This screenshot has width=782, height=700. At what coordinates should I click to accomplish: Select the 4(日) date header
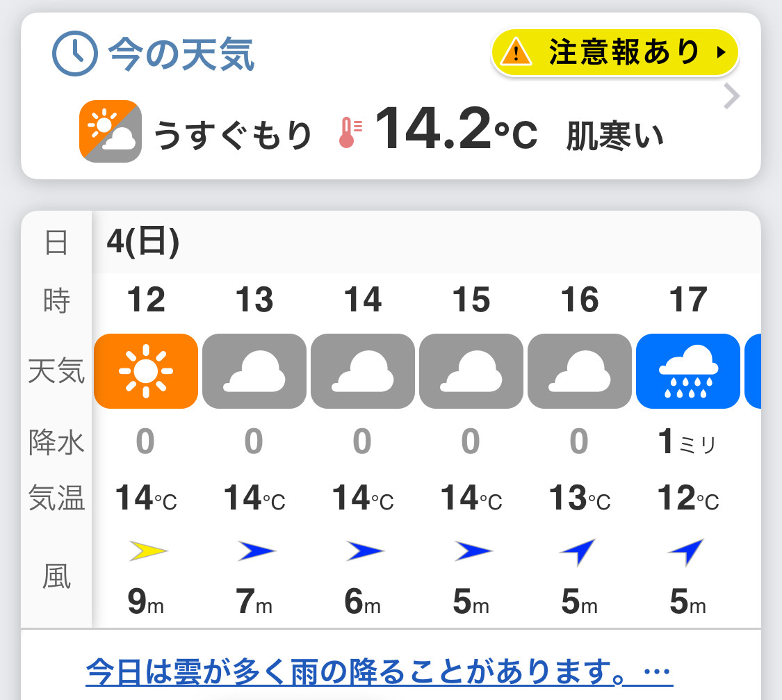(143, 242)
